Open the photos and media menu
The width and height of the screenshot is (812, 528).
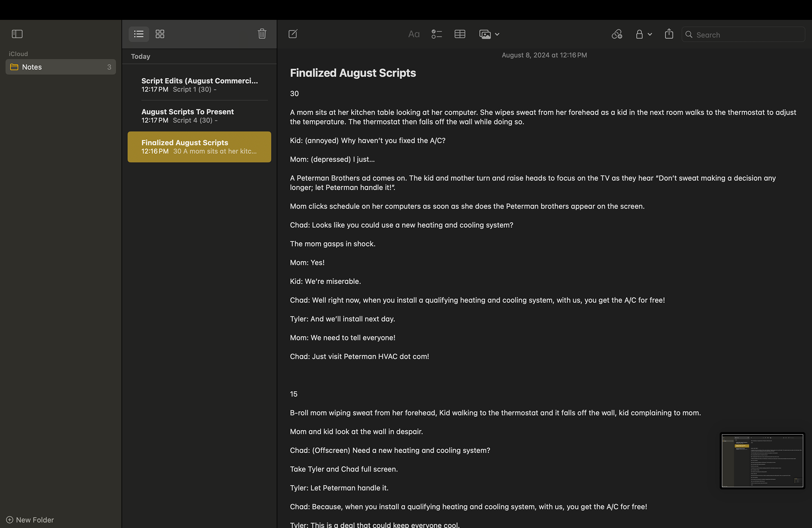click(485, 34)
